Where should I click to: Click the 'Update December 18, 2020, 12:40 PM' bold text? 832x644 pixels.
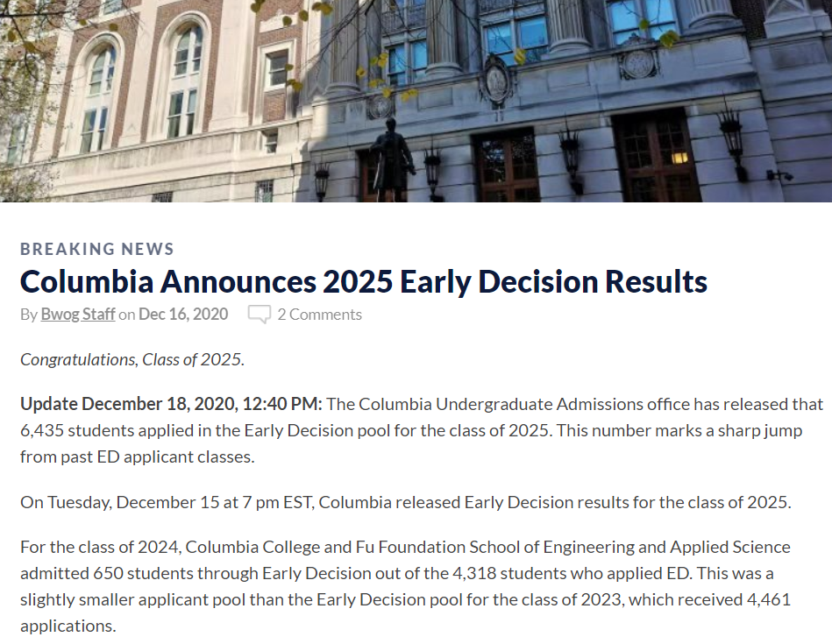(x=171, y=404)
